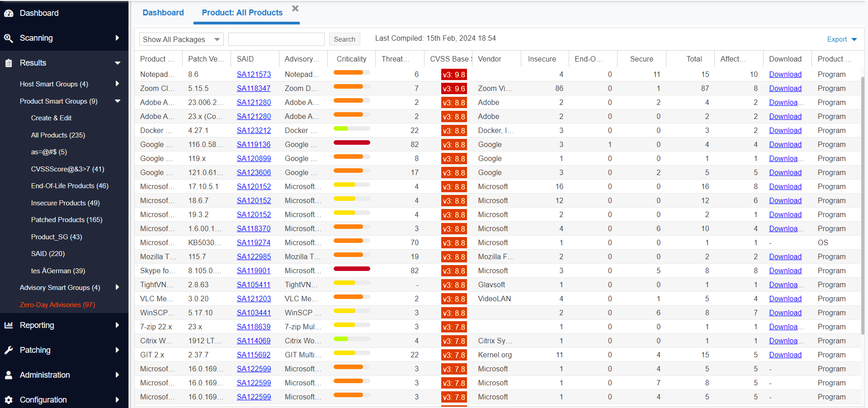Open advisory link SA121573
This screenshot has width=868, height=408.
254,74
